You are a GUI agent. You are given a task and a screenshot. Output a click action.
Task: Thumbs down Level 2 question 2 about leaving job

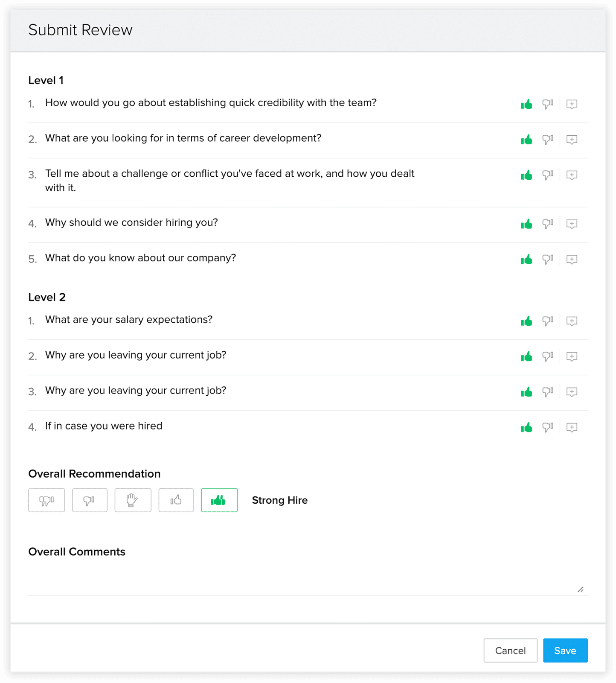point(548,356)
